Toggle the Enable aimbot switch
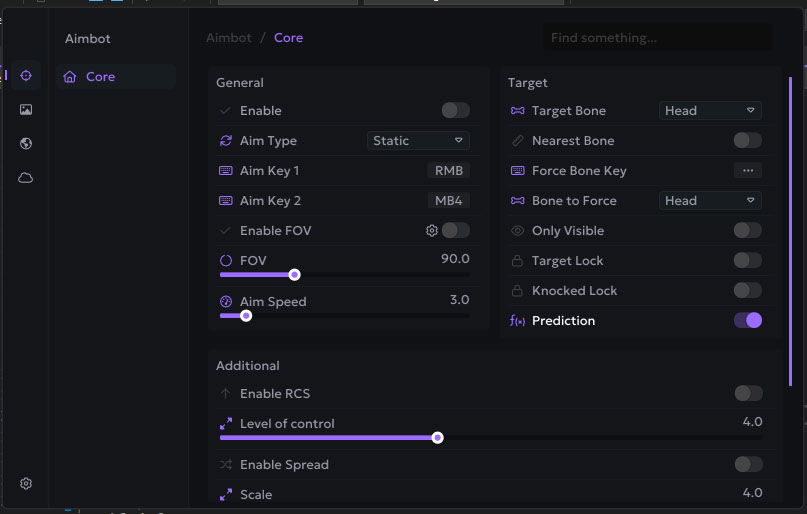The height and width of the screenshot is (514, 807). [x=455, y=111]
